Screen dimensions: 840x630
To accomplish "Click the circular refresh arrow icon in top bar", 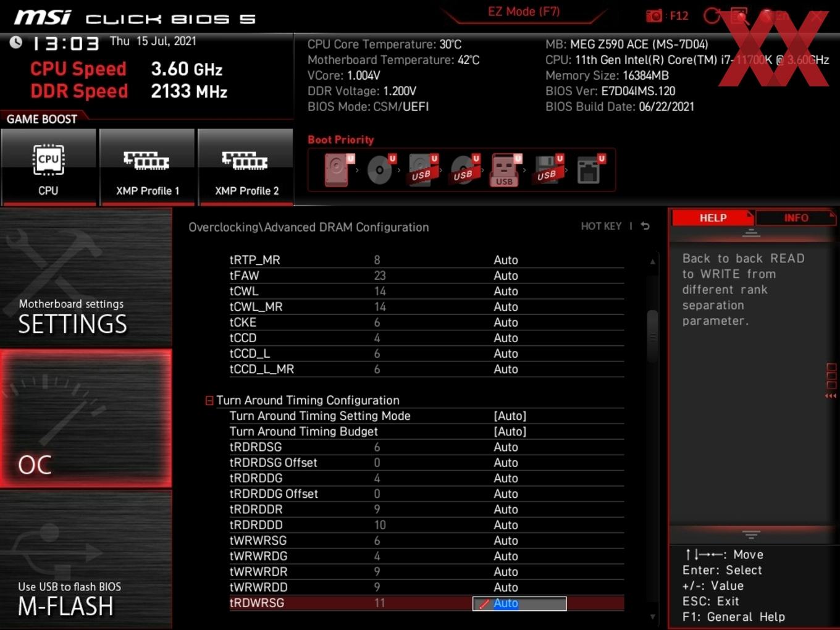I will pos(712,15).
